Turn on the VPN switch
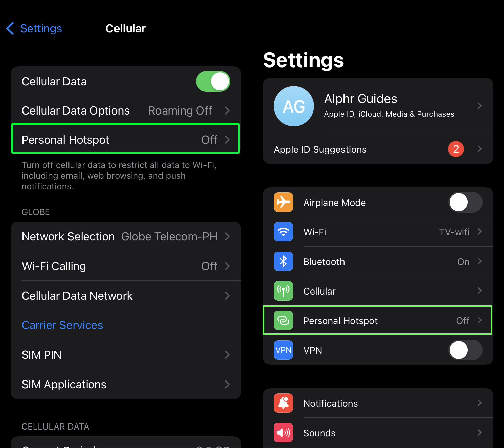The height and width of the screenshot is (448, 504). pyautogui.click(x=465, y=350)
